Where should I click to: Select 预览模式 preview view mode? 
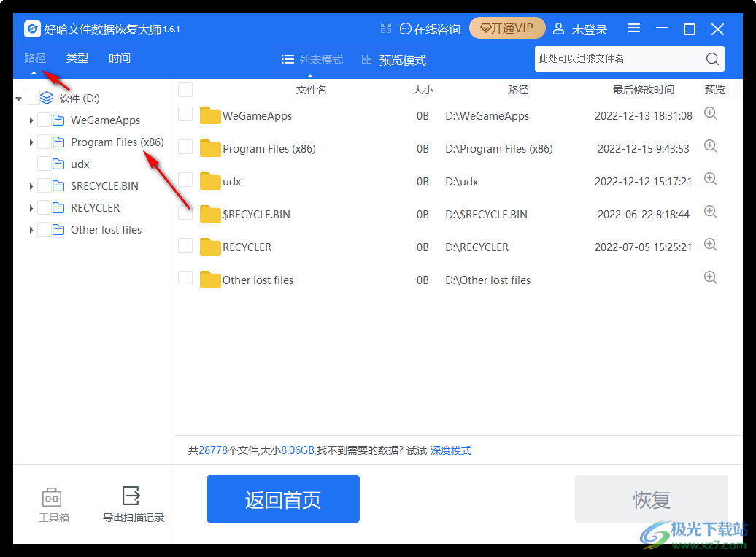pyautogui.click(x=394, y=60)
